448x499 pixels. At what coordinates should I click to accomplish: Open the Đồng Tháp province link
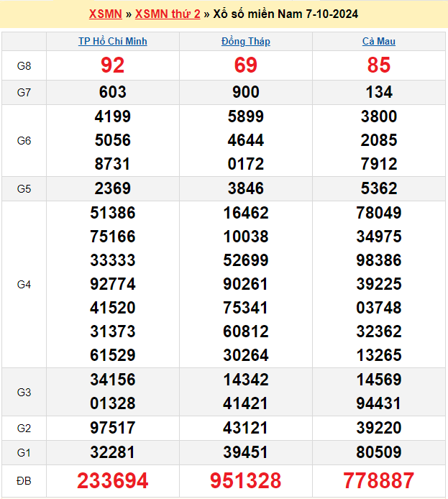click(246, 42)
